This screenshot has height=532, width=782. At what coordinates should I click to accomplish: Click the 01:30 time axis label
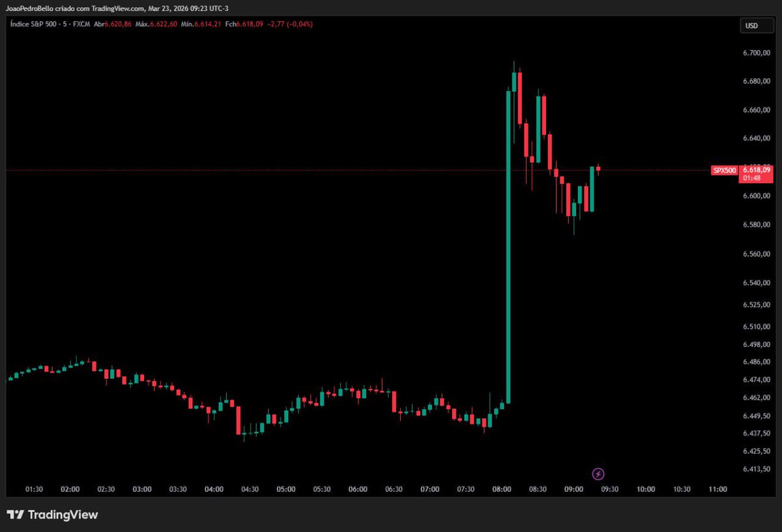34,489
